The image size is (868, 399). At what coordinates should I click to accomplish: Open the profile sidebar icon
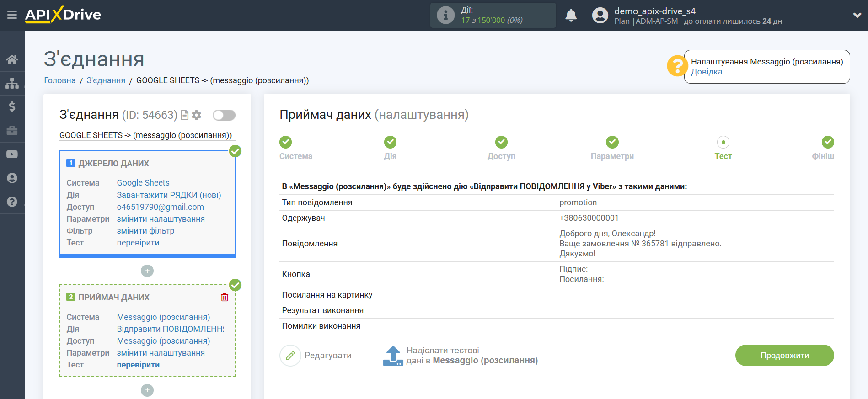[12, 178]
